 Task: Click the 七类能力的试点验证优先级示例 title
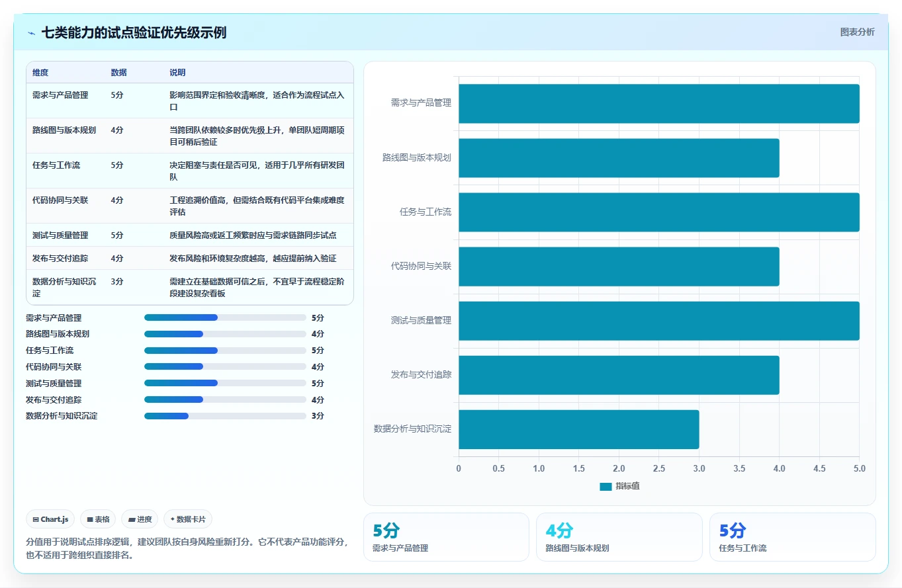click(x=134, y=32)
